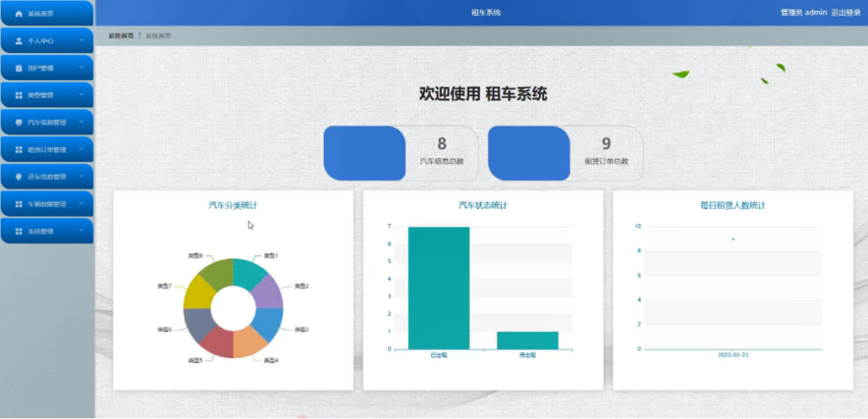Open the 个人中心 menu label
The height and width of the screenshot is (419, 868).
click(41, 41)
